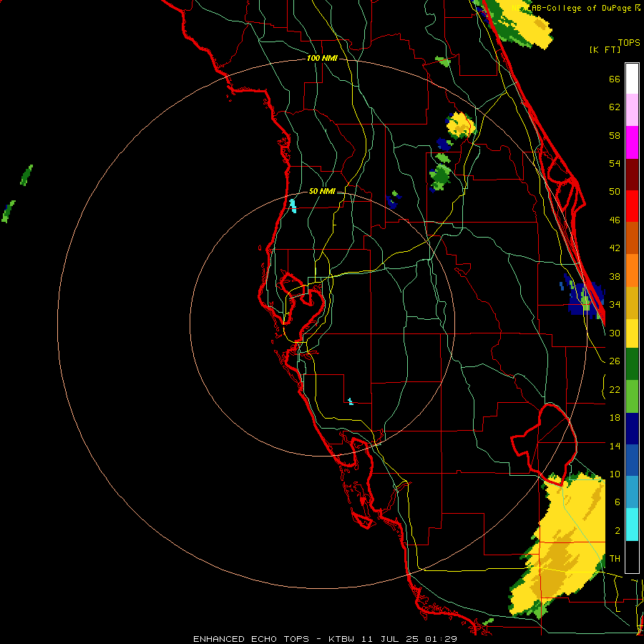Click the "TH" threshold label
Image resolution: width=644 pixels, height=644 pixels.
click(615, 559)
